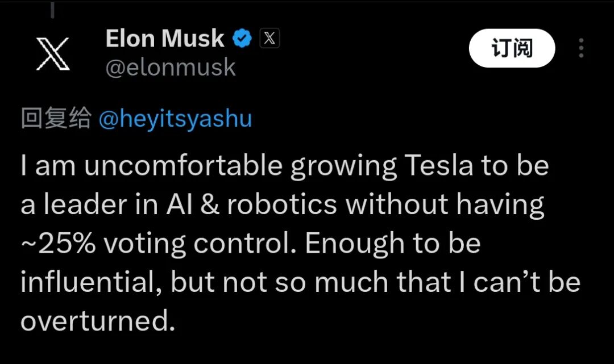The height and width of the screenshot is (364, 614).
Task: Click the blue verified checkmark badge
Action: (x=243, y=39)
